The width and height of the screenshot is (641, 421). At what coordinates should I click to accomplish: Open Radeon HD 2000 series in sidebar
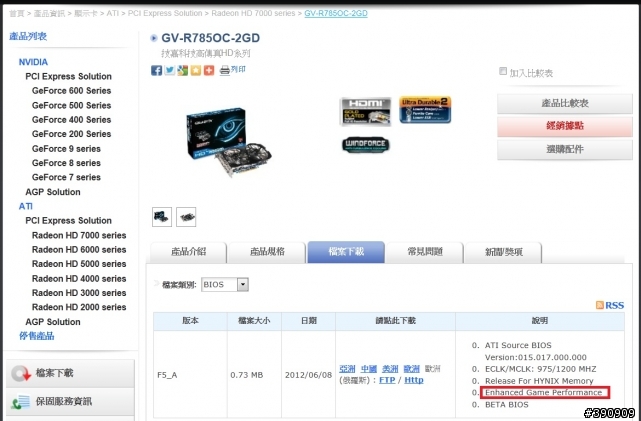click(79, 307)
